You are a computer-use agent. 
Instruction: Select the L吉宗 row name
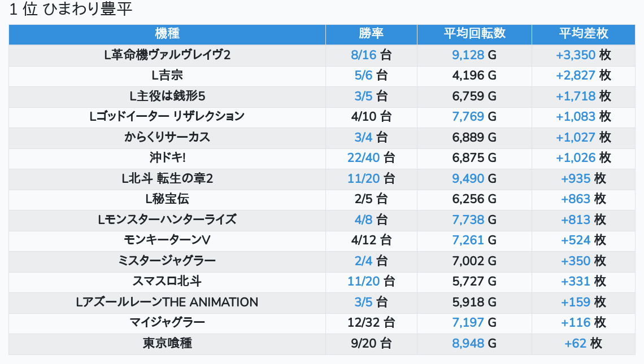(167, 75)
